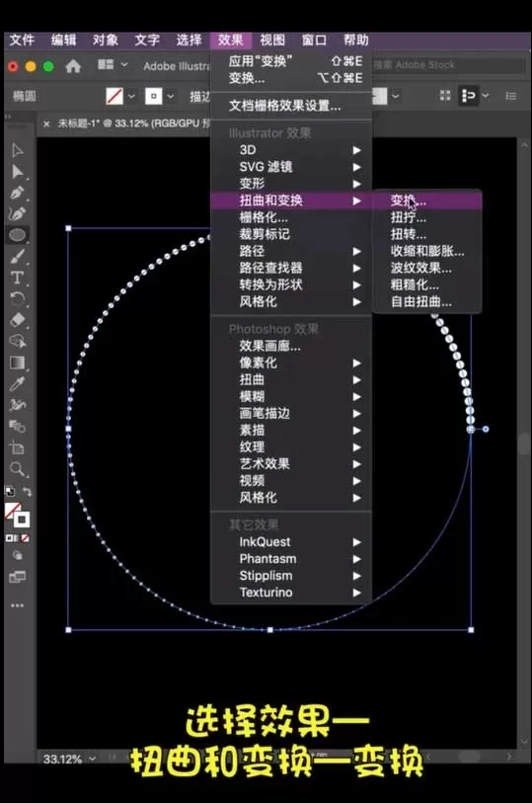This screenshot has width=532, height=803.
Task: Choose 文档栅格效果设置...
Action: (x=290, y=106)
